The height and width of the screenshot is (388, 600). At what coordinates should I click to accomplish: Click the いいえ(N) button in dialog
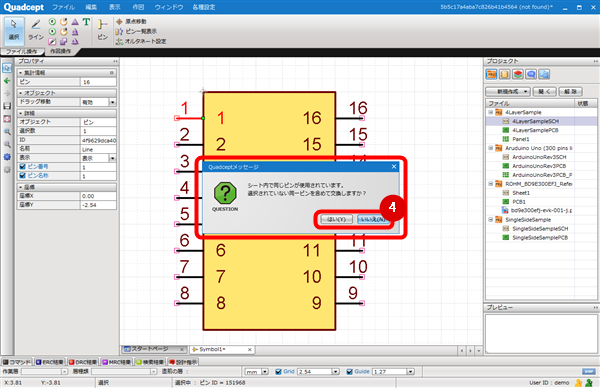pyautogui.click(x=373, y=219)
